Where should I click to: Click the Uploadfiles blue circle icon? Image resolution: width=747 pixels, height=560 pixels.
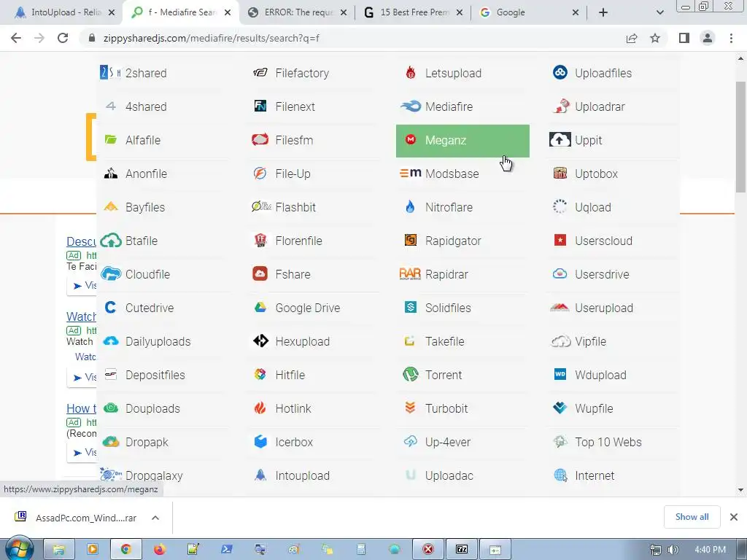560,72
